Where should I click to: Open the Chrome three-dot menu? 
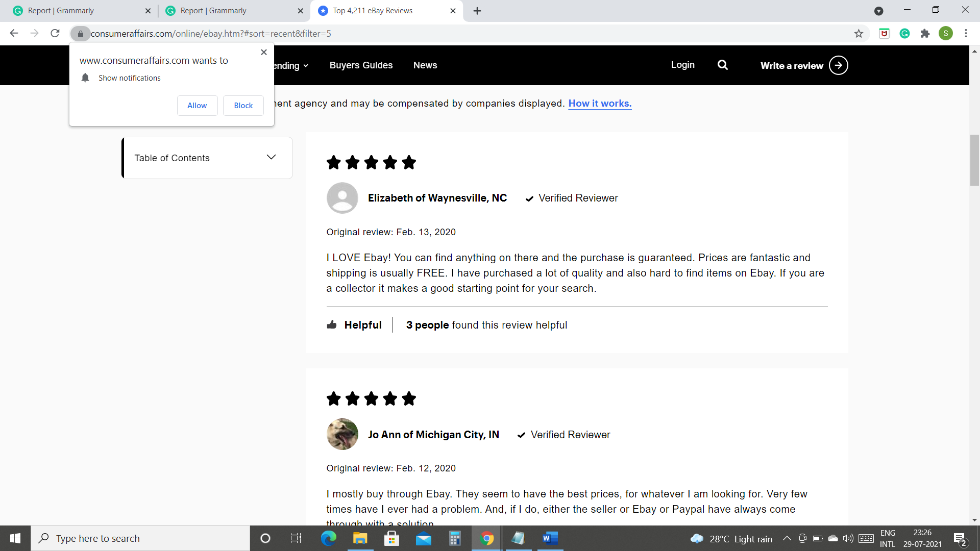click(x=966, y=34)
